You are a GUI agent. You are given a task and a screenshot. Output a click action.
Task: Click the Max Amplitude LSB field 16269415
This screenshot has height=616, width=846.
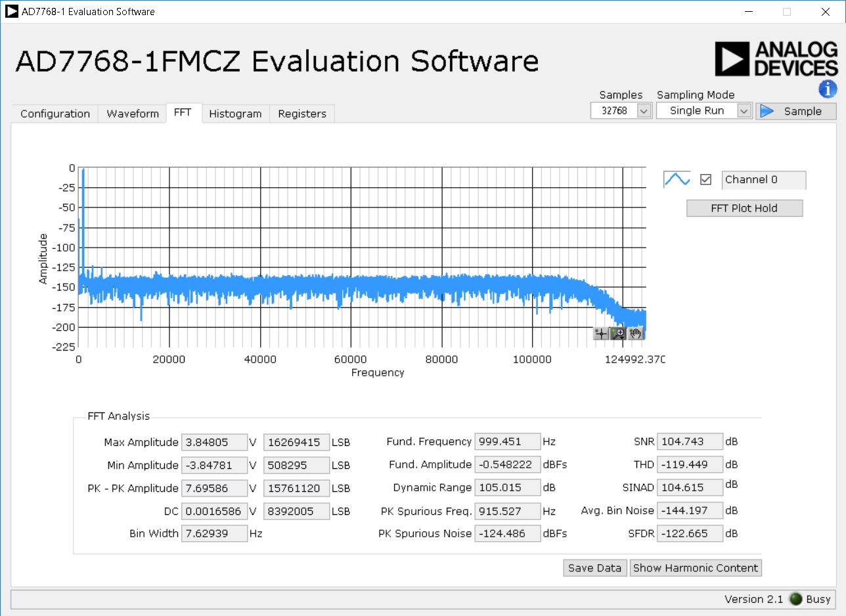tap(296, 442)
